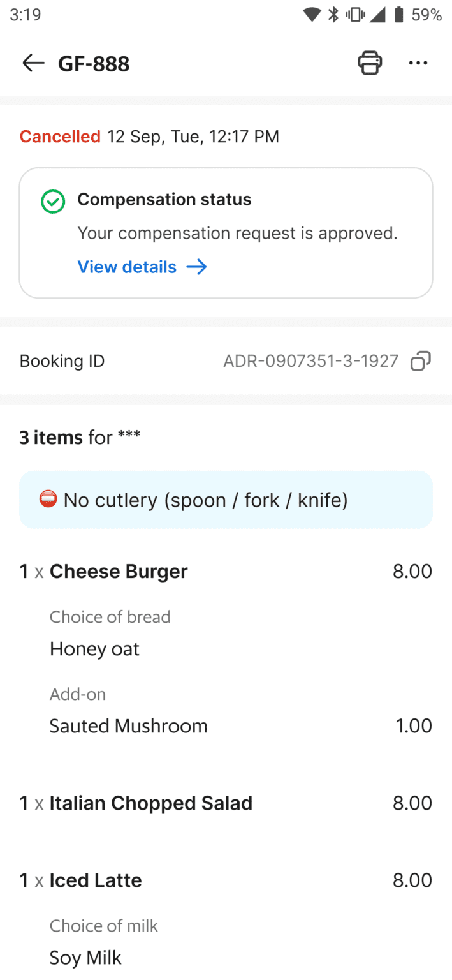Tap the GF-888 order title
Viewport: 452px width, 980px height.
click(94, 64)
